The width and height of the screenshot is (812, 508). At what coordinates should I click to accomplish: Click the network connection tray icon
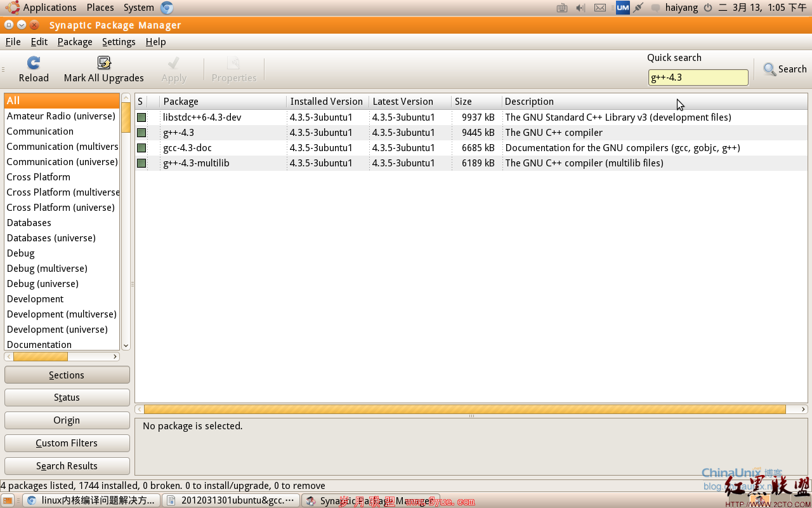click(639, 8)
